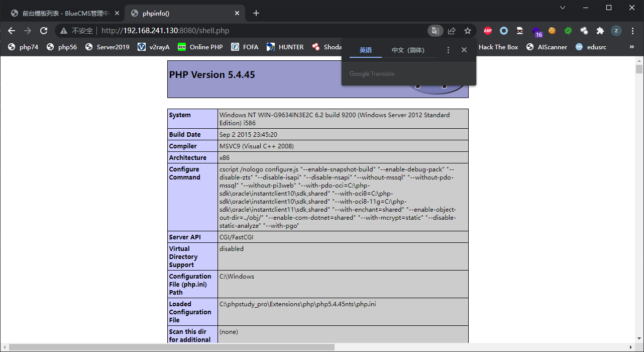Click the System row label
The height and width of the screenshot is (352, 644).
tap(180, 115)
